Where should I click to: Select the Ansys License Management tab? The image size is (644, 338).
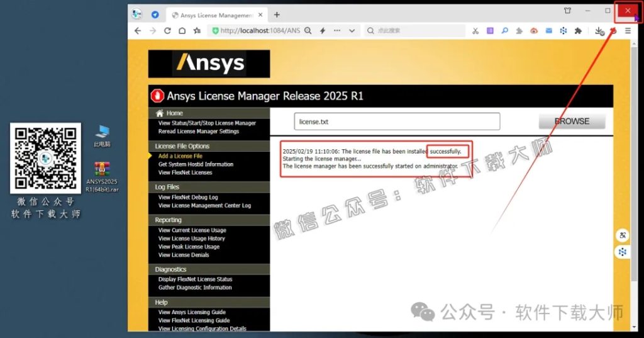click(216, 15)
